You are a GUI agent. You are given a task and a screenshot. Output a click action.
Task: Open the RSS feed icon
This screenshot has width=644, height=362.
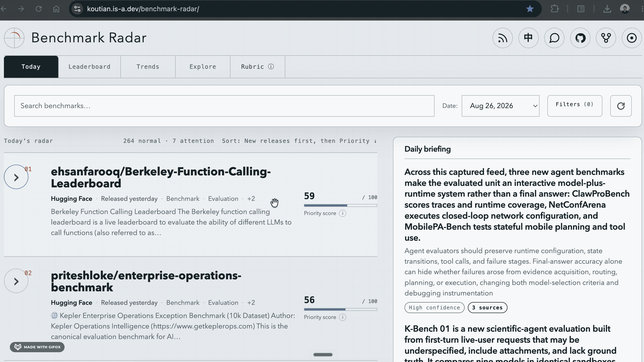pos(503,38)
